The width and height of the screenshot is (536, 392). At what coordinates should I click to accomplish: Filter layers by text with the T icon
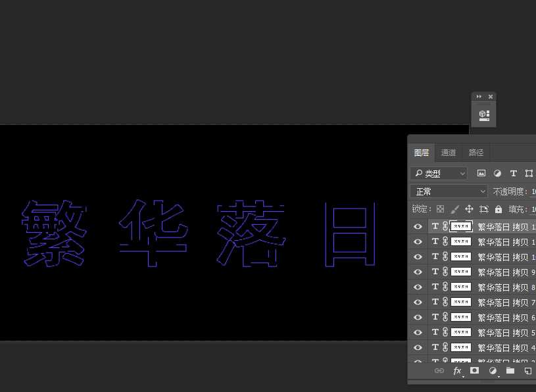(514, 173)
